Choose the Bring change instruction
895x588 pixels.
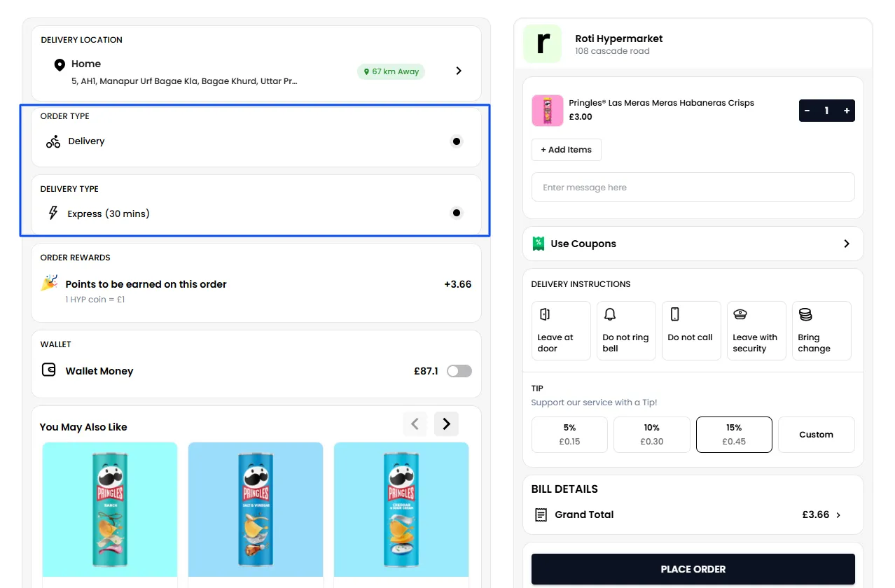(821, 330)
